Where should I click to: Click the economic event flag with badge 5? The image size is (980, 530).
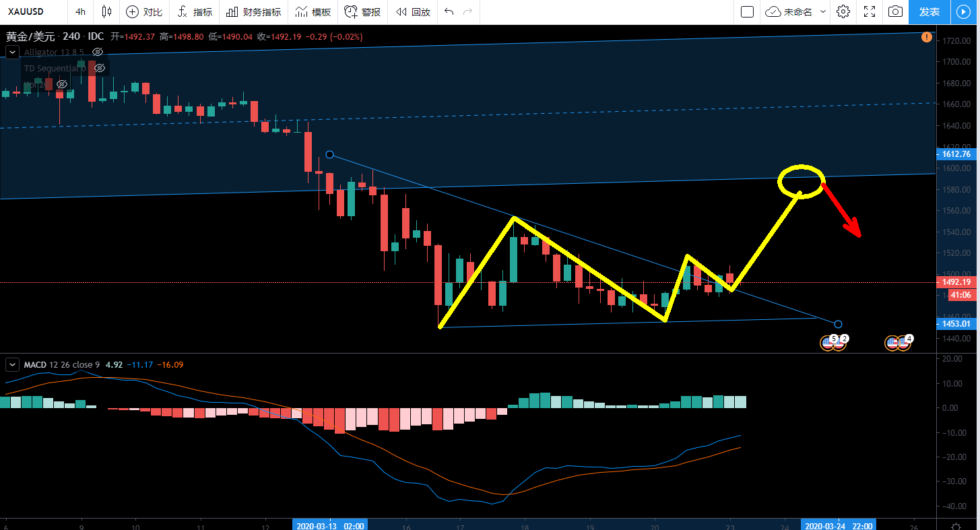click(828, 343)
